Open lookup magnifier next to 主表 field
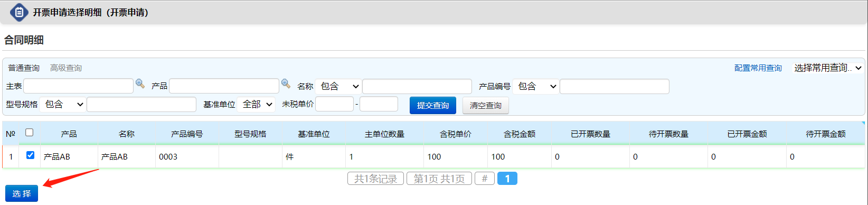The image size is (868, 205). (x=140, y=83)
